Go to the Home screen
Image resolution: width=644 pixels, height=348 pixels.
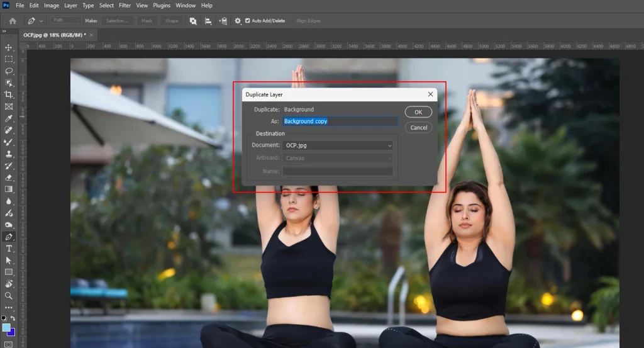pos(13,21)
